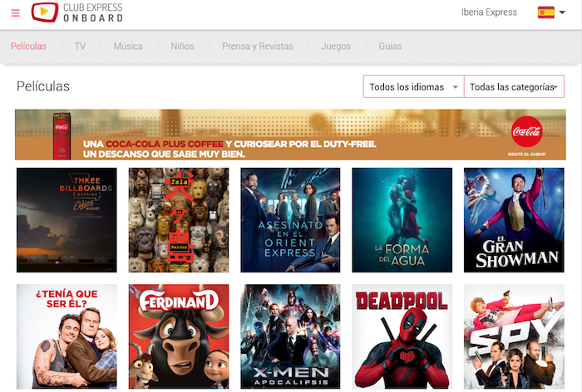Open La Forma del Agua poster

tap(402, 220)
